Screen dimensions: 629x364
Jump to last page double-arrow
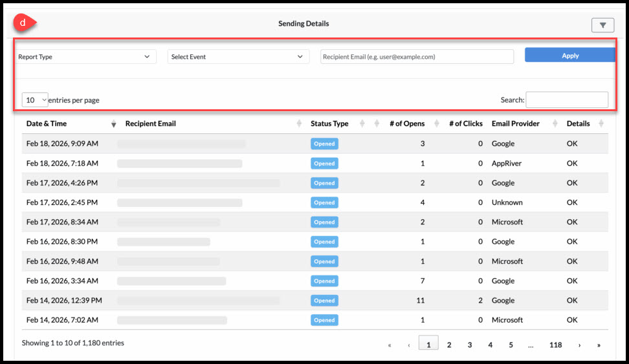pyautogui.click(x=599, y=345)
